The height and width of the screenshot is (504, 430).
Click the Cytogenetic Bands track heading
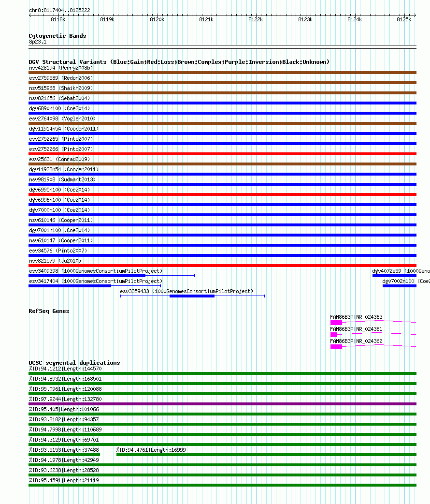click(57, 36)
